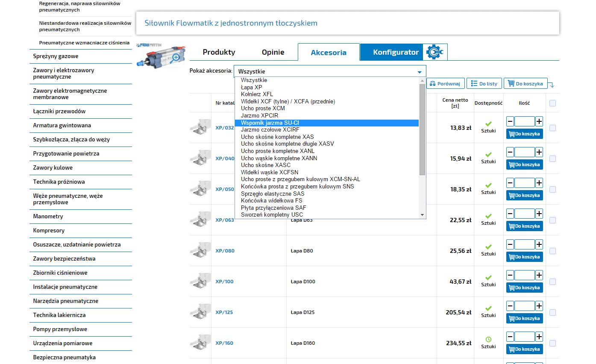The width and height of the screenshot is (596, 364).
Task: Choose Sworzeń kompletny USC option
Action: [x=327, y=214]
